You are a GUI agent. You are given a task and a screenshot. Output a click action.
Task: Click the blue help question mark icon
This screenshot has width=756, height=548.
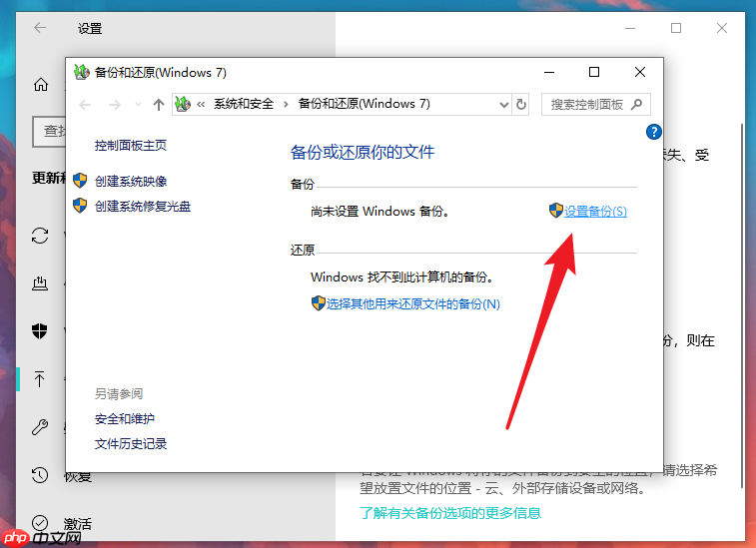(x=654, y=132)
